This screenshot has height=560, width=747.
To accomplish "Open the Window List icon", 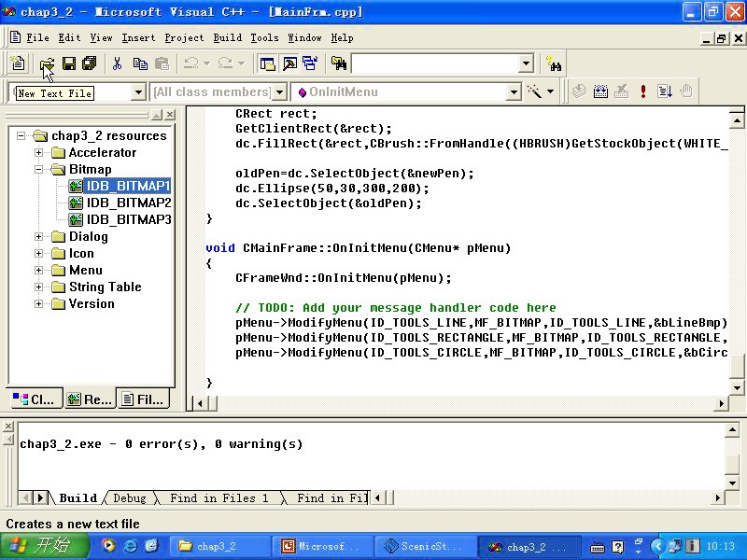I will 311,63.
